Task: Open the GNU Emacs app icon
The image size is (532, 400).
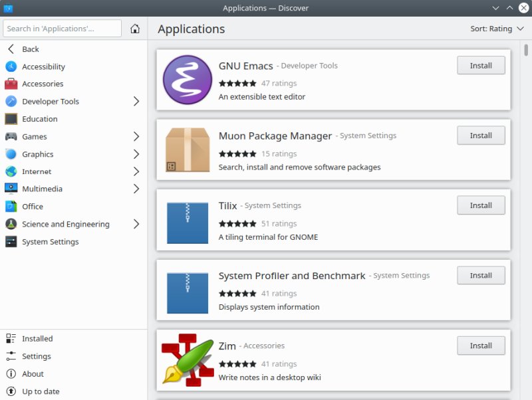Action: coord(187,80)
